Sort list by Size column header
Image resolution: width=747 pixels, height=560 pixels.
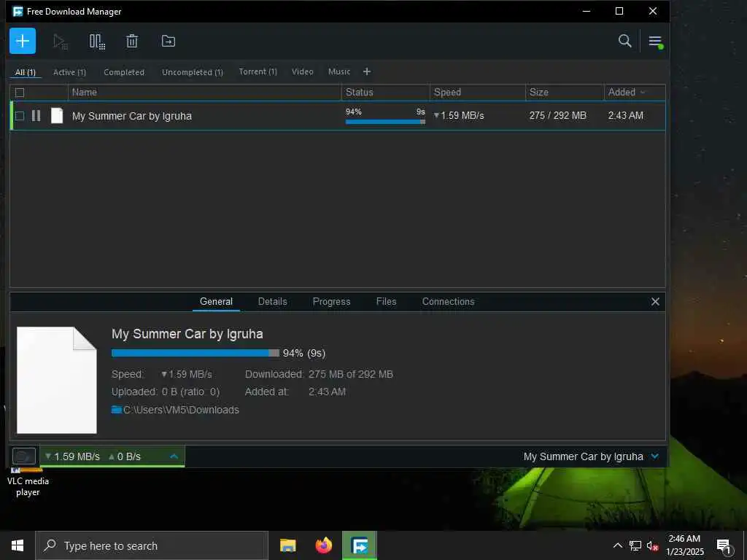click(x=565, y=93)
